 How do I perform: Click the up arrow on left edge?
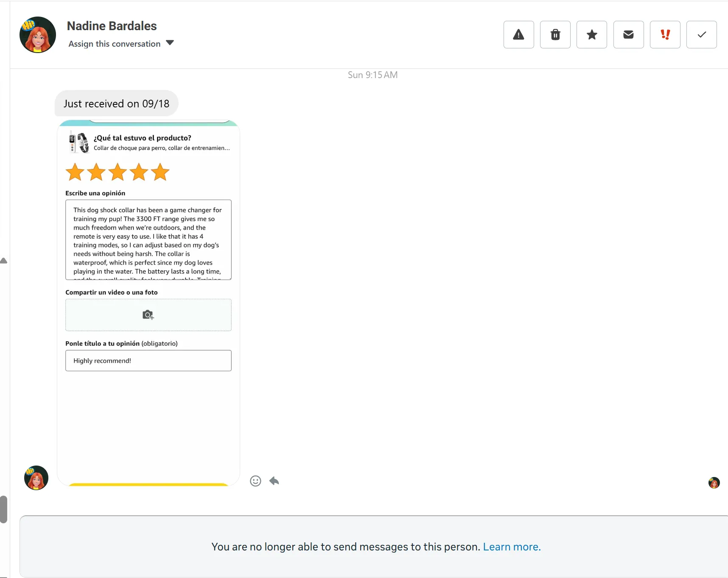(x=4, y=261)
